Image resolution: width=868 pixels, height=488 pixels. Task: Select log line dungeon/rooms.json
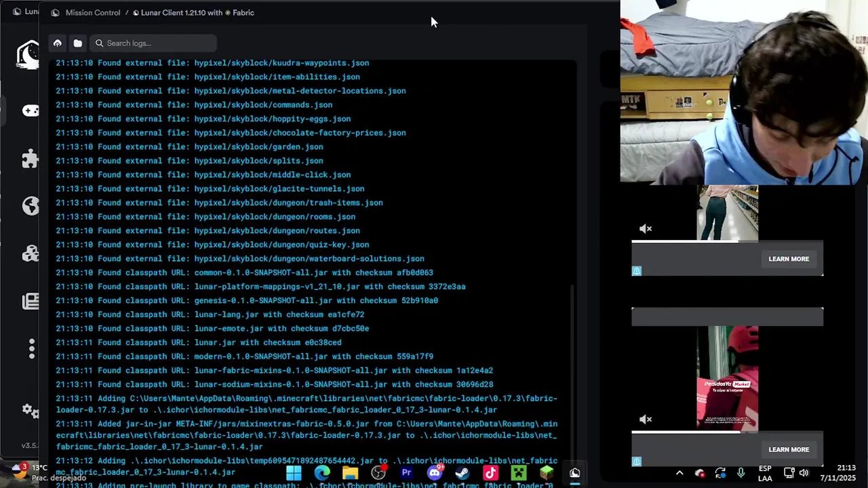click(205, 217)
